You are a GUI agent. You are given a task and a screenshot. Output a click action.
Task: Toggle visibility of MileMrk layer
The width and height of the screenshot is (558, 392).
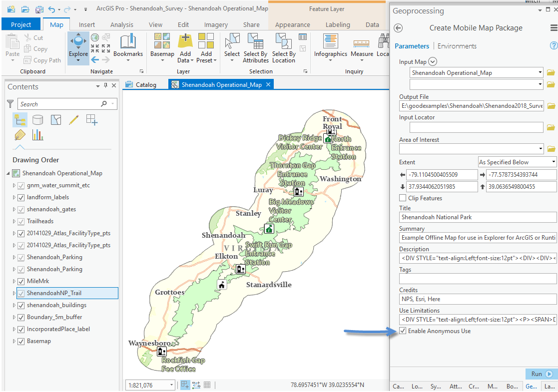point(21,281)
